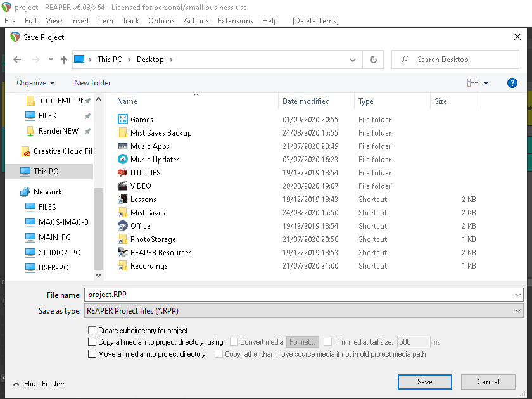Image resolution: width=532 pixels, height=399 pixels.
Task: Click the Cancel button
Action: pyautogui.click(x=488, y=382)
